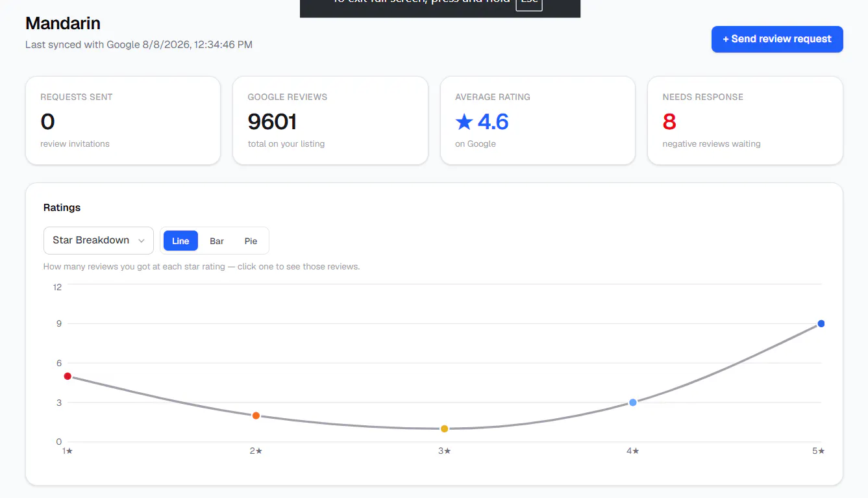Click the 9 y-axis label
868x498 pixels.
coord(59,323)
